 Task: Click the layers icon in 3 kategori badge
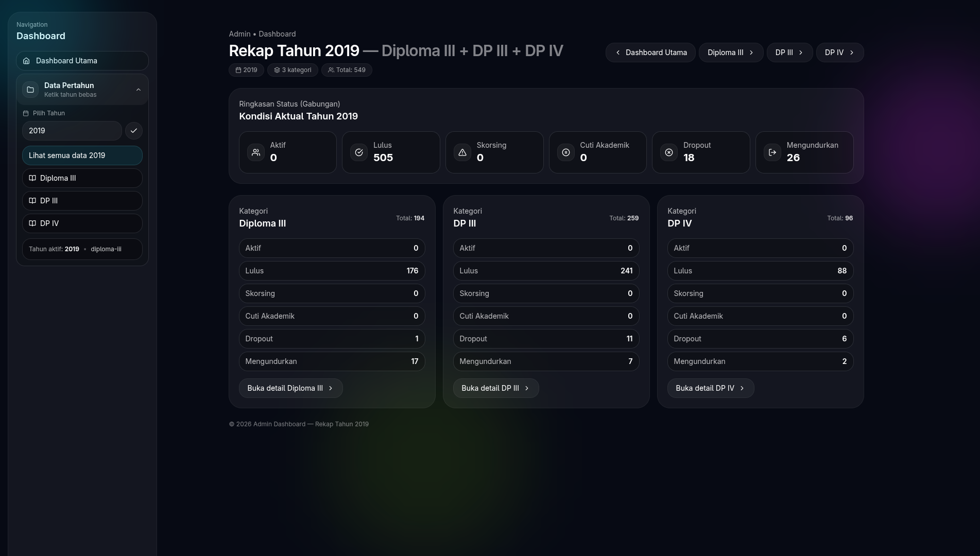277,70
